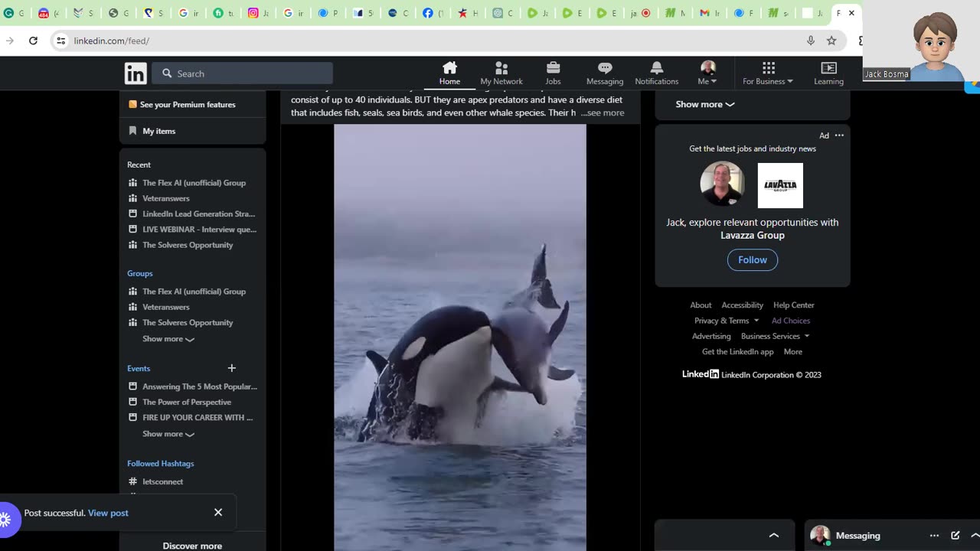Click Discover more button

[x=192, y=546]
